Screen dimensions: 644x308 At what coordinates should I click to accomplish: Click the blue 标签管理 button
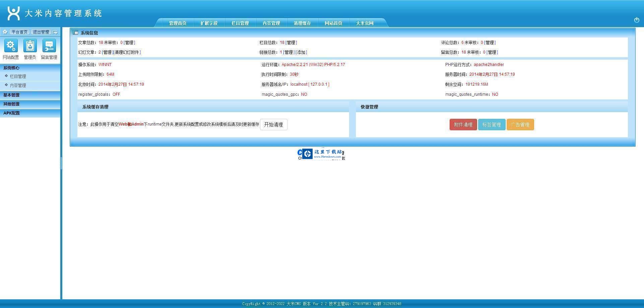pyautogui.click(x=492, y=124)
